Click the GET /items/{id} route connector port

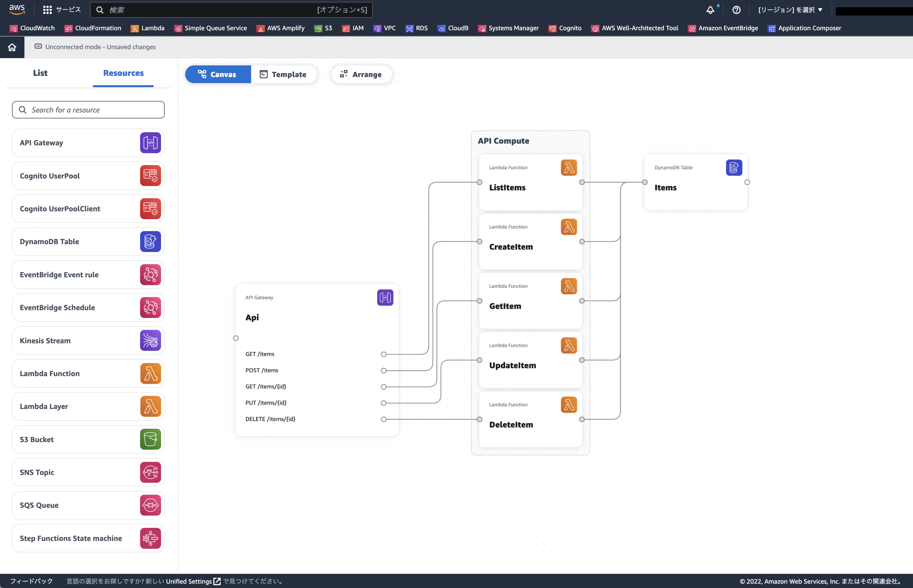pos(384,387)
